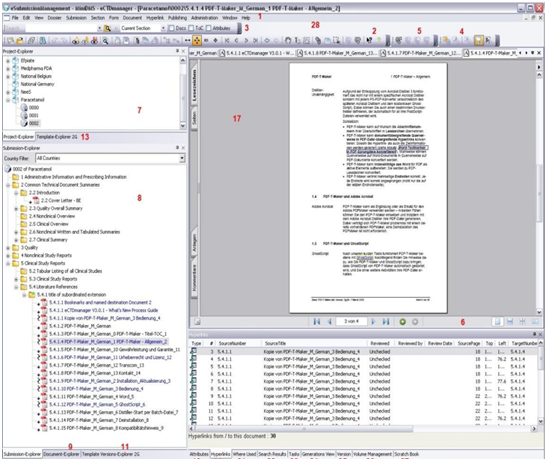Expand the 3 Quality folder
Screen dimensions: 547x461
[x=8, y=248]
